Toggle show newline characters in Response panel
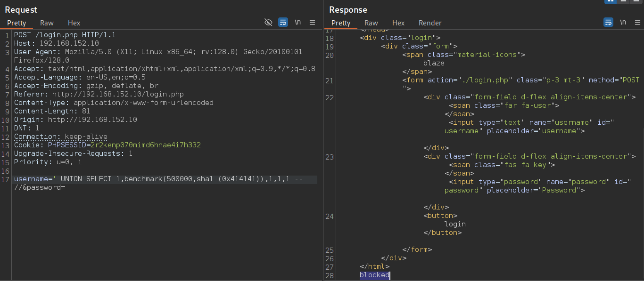Image resolution: width=644 pixels, height=281 pixels. [x=623, y=22]
